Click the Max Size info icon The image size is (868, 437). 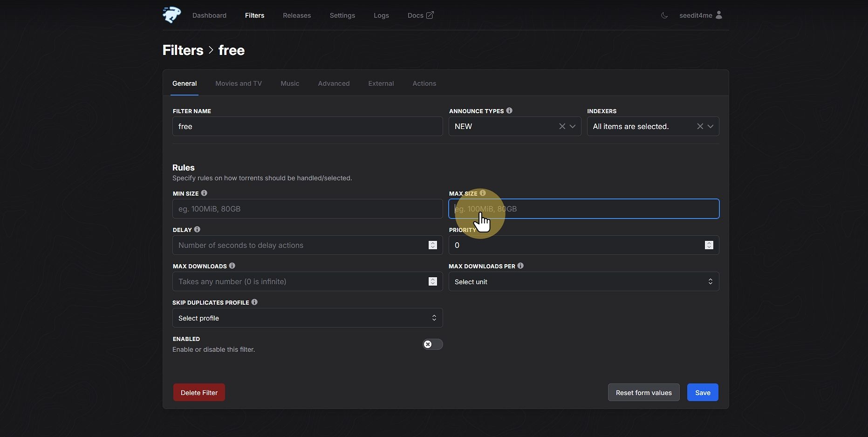(x=483, y=193)
